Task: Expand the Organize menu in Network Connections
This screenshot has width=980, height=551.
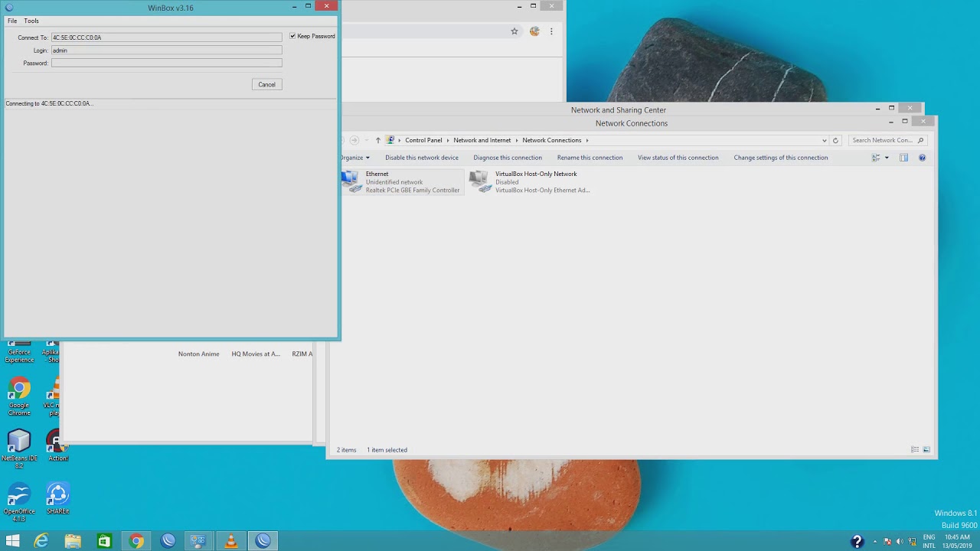Action: click(x=354, y=158)
